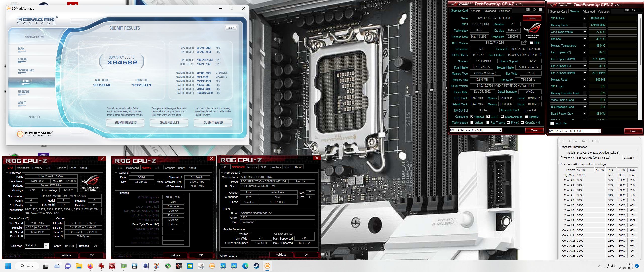Open the Memory Clock sensor dropdown
Image resolution: width=644 pixels, height=272 pixels.
[585, 25]
